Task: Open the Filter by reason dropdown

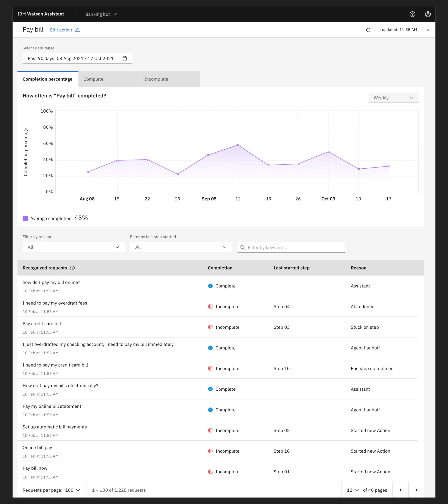Action: pos(73,247)
